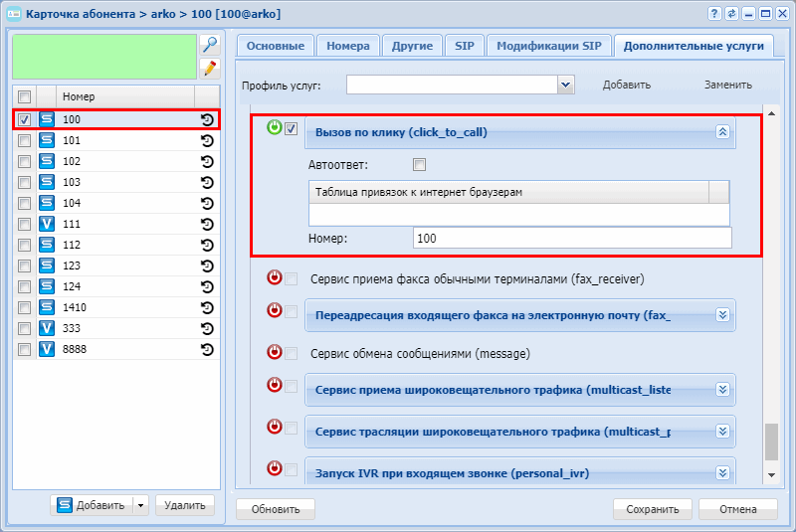796x532 pixels.
Task: Click the Добавить subscriber button
Action: (x=92, y=505)
